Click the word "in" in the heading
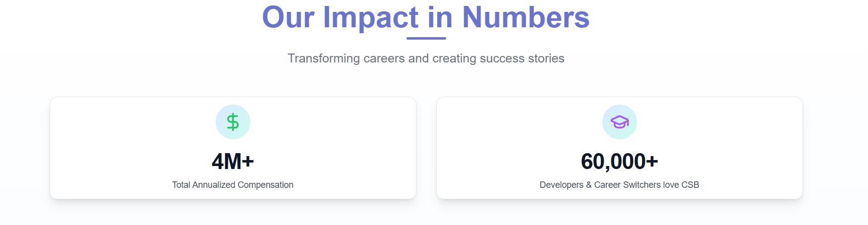868x225 pixels. pyautogui.click(x=440, y=17)
